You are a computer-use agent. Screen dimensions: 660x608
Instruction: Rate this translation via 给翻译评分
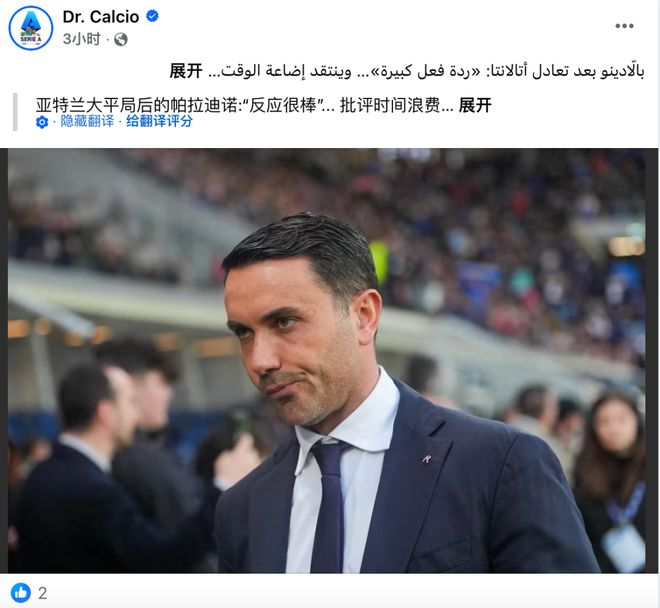tap(159, 121)
